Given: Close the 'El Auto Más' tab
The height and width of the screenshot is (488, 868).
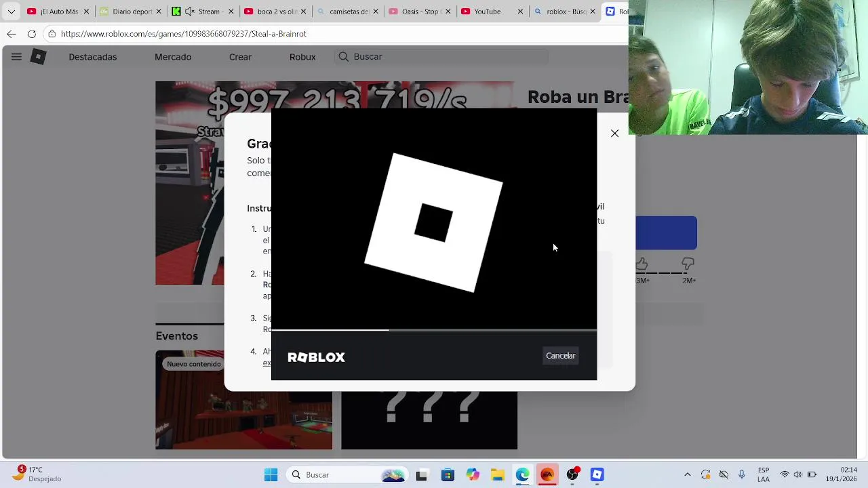Looking at the screenshot, I should (x=86, y=12).
